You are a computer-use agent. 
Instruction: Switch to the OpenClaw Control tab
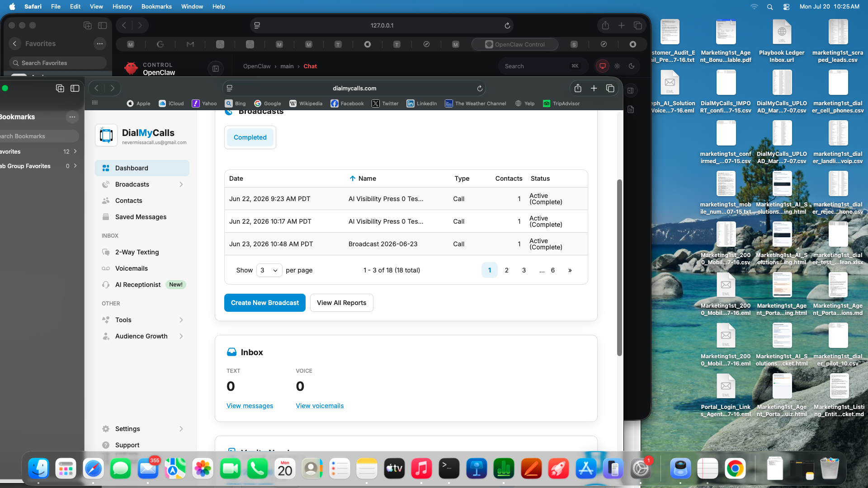click(x=514, y=44)
